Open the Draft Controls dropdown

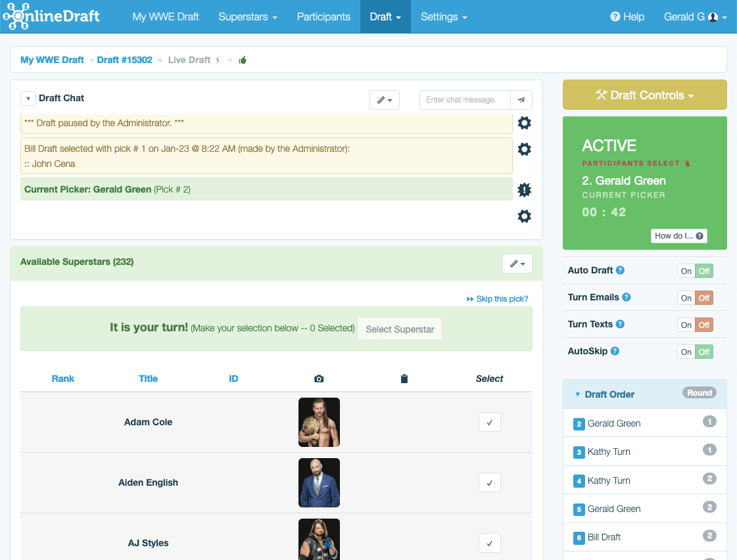[x=645, y=95]
